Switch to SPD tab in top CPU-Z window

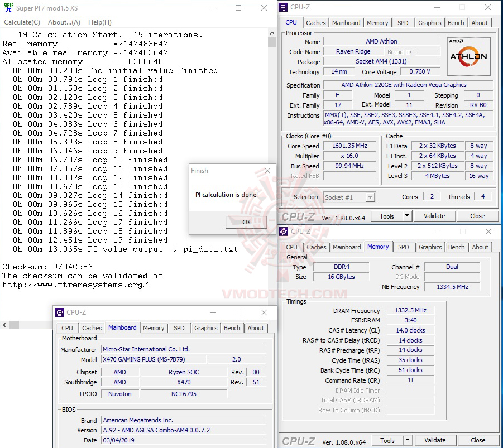coord(403,23)
